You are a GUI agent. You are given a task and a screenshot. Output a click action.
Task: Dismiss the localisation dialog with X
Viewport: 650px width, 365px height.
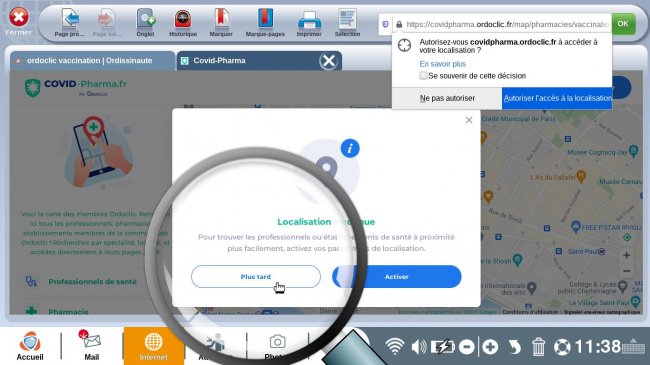[469, 120]
